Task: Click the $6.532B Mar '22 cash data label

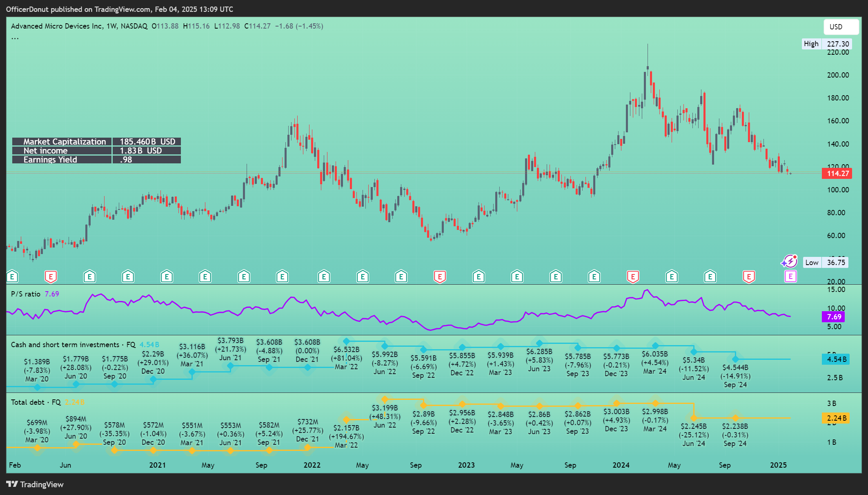Action: pyautogui.click(x=346, y=358)
